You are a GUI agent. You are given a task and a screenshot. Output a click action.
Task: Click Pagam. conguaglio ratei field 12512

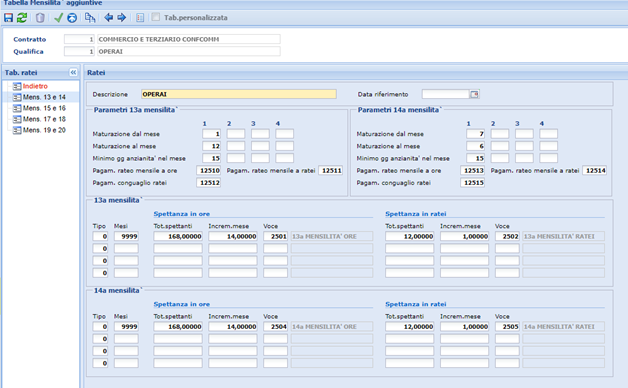click(209, 183)
